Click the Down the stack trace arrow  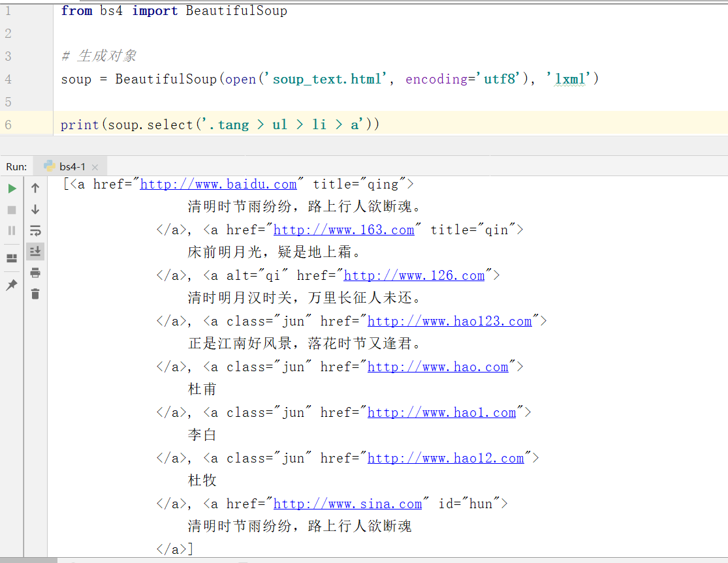(35, 209)
